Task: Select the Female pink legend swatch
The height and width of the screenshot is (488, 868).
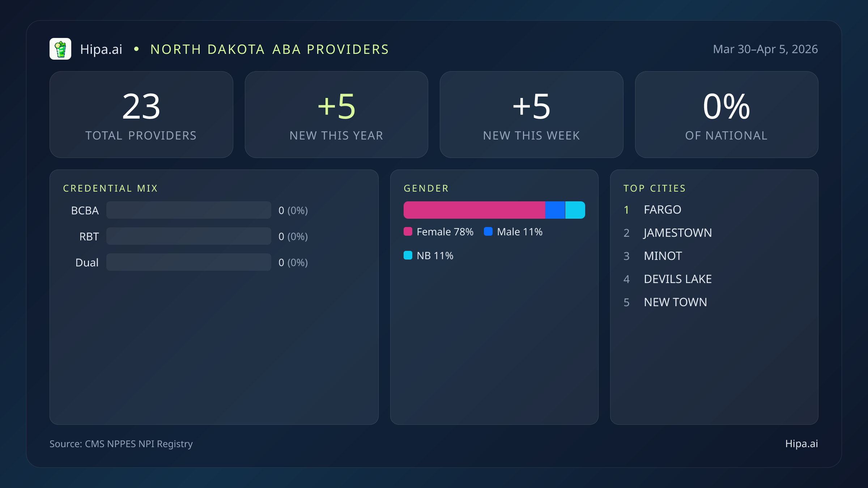Action: click(408, 231)
